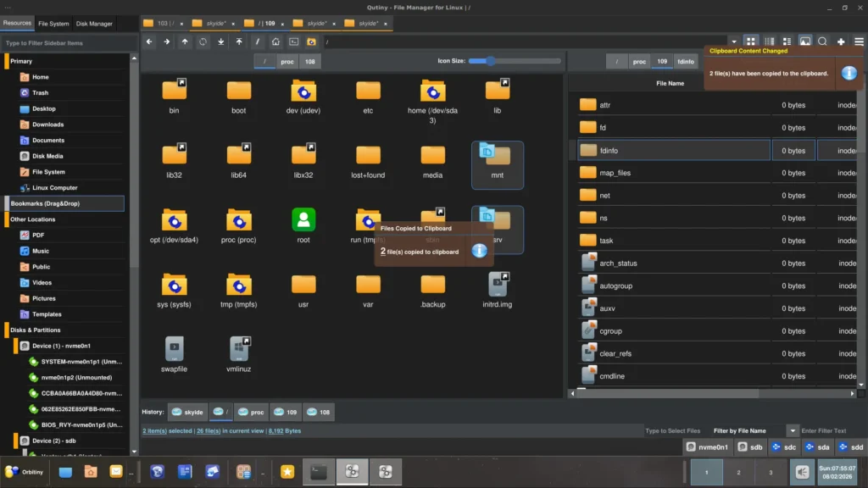Toggle icon grid view mode
Image resolution: width=868 pixels, height=488 pixels.
click(751, 42)
